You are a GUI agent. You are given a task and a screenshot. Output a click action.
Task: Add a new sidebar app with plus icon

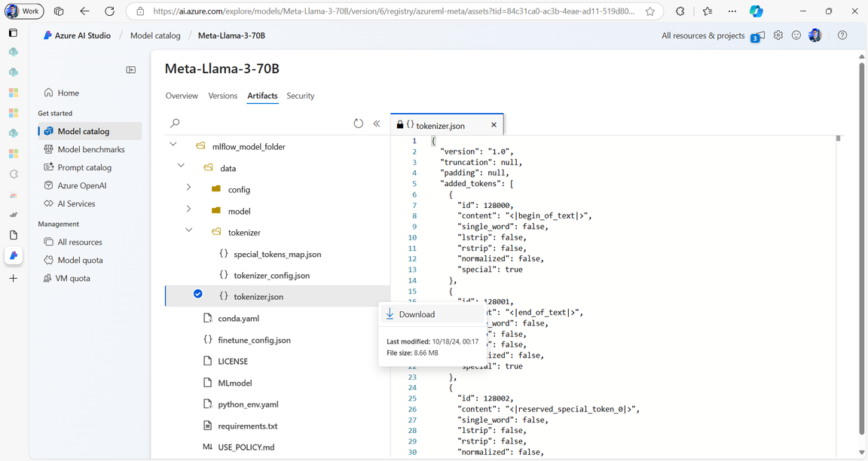click(14, 279)
